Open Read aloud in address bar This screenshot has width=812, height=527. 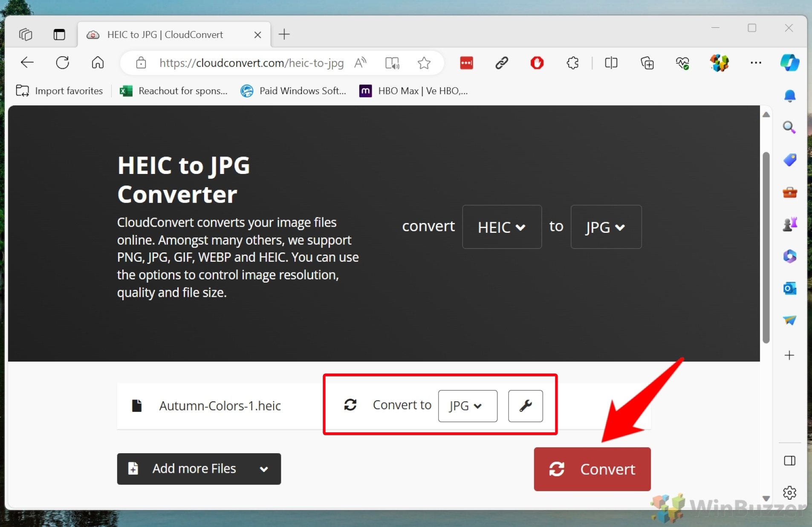360,63
